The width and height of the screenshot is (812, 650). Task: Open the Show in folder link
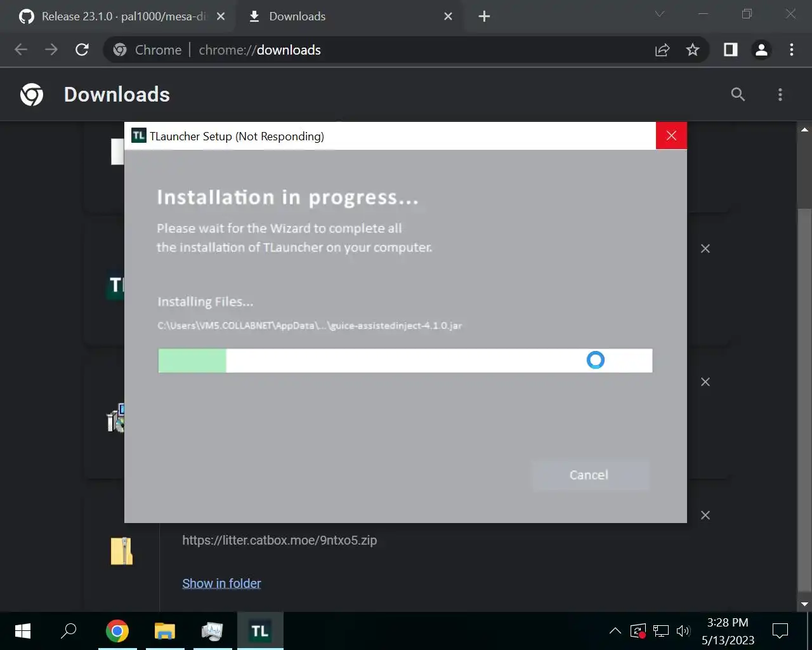(x=221, y=583)
